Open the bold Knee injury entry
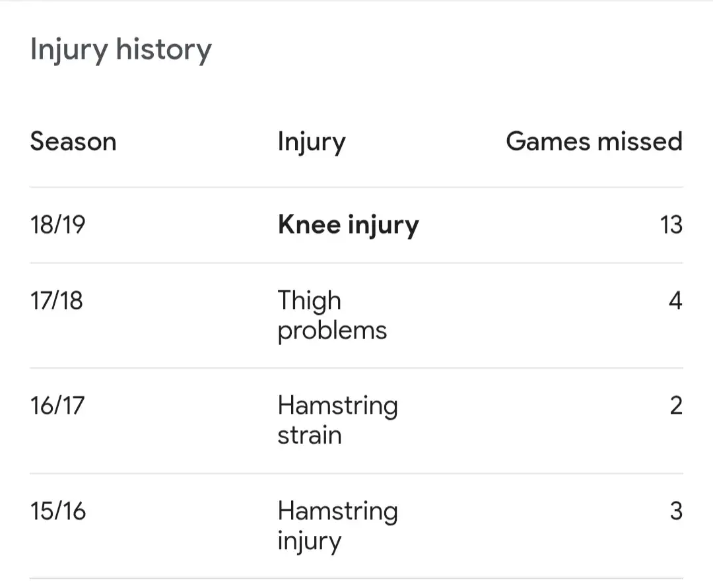The width and height of the screenshot is (713, 588). (348, 225)
